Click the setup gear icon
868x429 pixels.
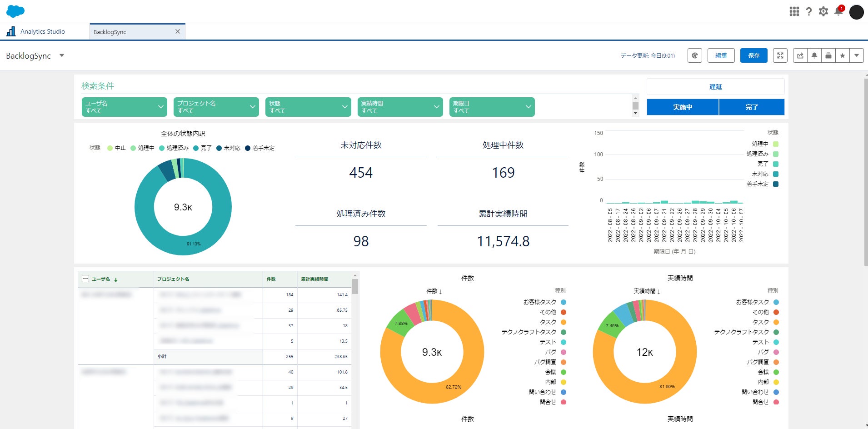823,11
